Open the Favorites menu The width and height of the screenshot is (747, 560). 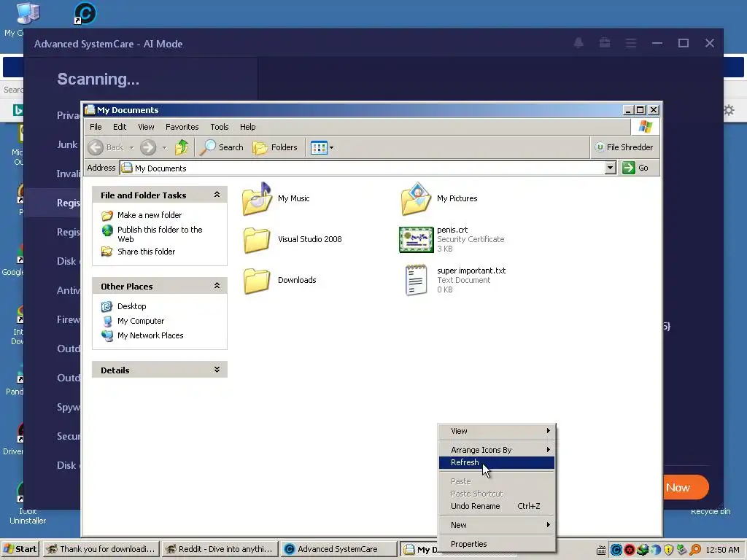[182, 127]
